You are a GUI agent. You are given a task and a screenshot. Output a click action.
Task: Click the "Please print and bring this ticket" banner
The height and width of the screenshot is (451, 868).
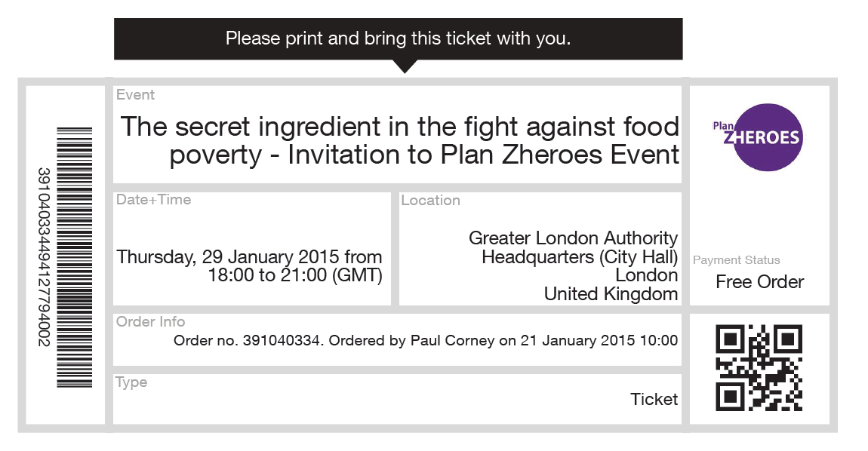tap(398, 38)
